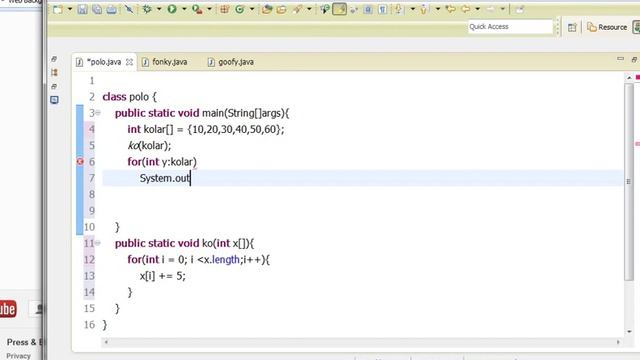Open the Debug dropdown arrow
Screen dimensions: 640x360
[159, 9]
